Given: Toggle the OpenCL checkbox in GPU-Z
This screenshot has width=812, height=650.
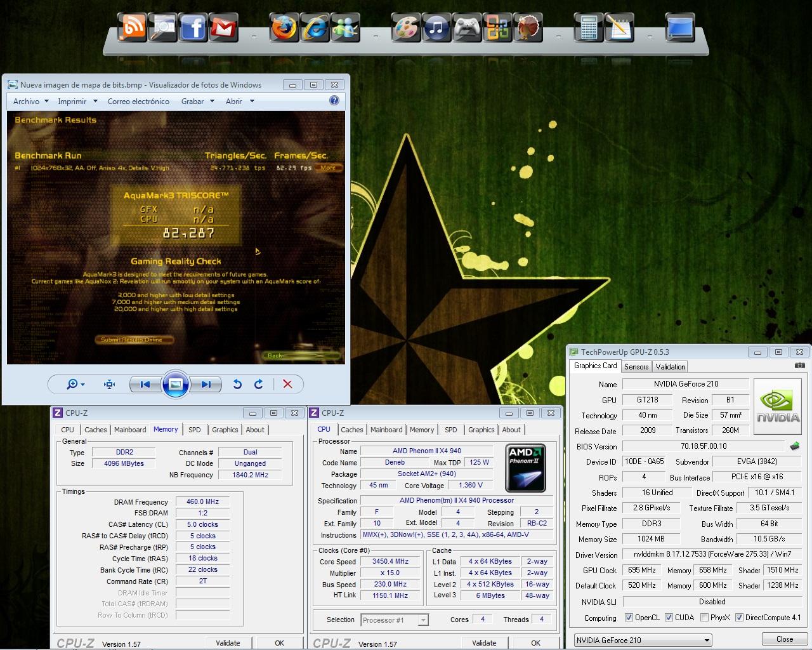Looking at the screenshot, I should 629,618.
